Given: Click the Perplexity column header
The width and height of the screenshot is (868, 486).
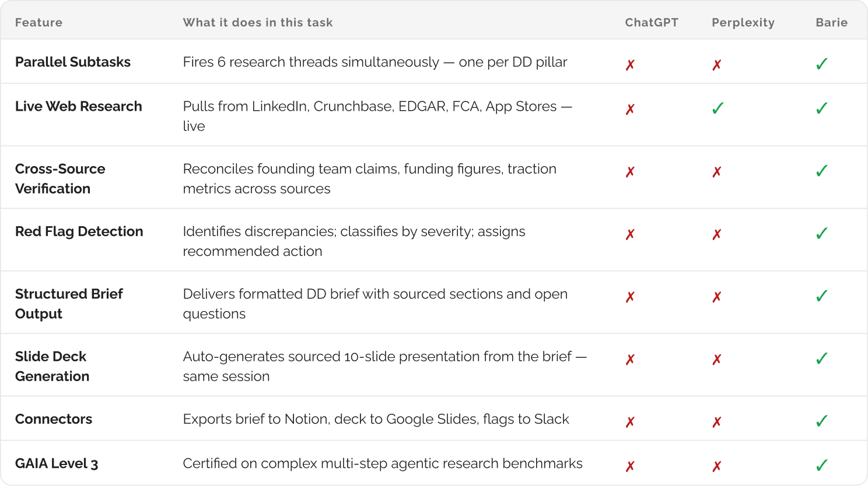Looking at the screenshot, I should (x=743, y=23).
